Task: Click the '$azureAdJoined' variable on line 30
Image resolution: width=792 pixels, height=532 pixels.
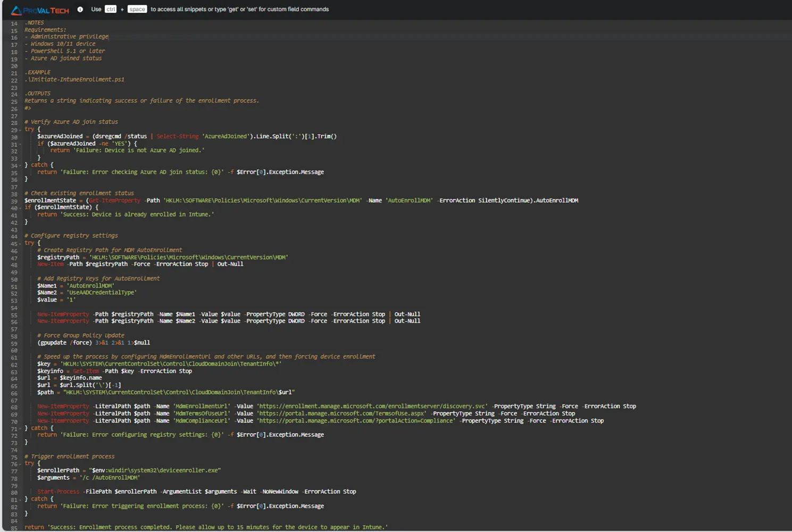Action: [60, 136]
